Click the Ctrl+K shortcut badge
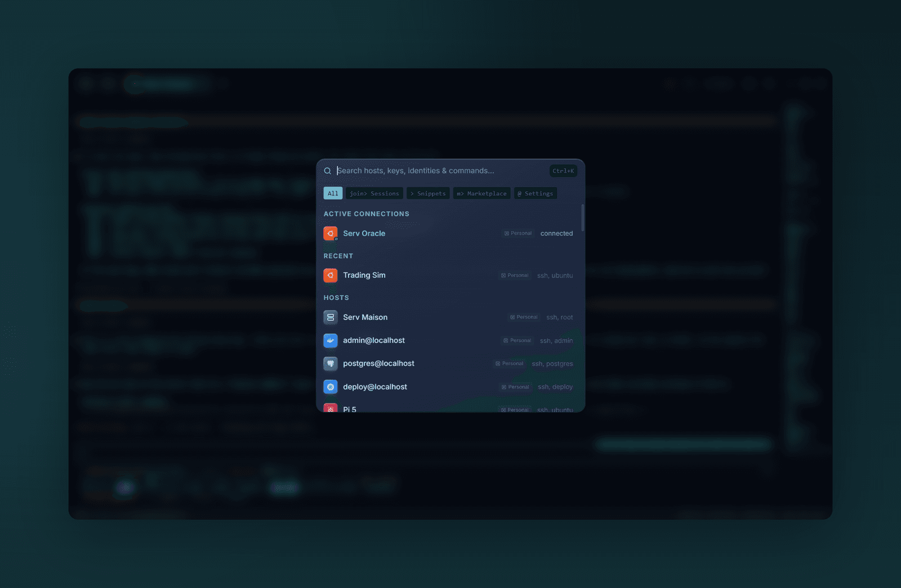 tap(563, 171)
